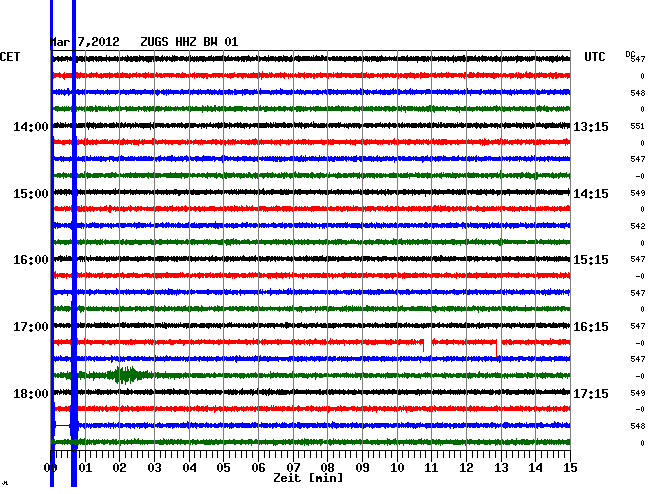Click minute tick label "14"
This screenshot has height=494, width=650.
536,467
